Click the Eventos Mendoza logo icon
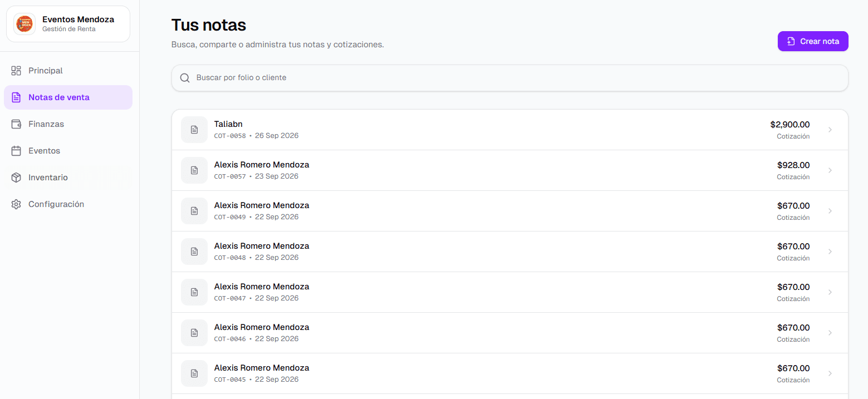 [x=24, y=24]
